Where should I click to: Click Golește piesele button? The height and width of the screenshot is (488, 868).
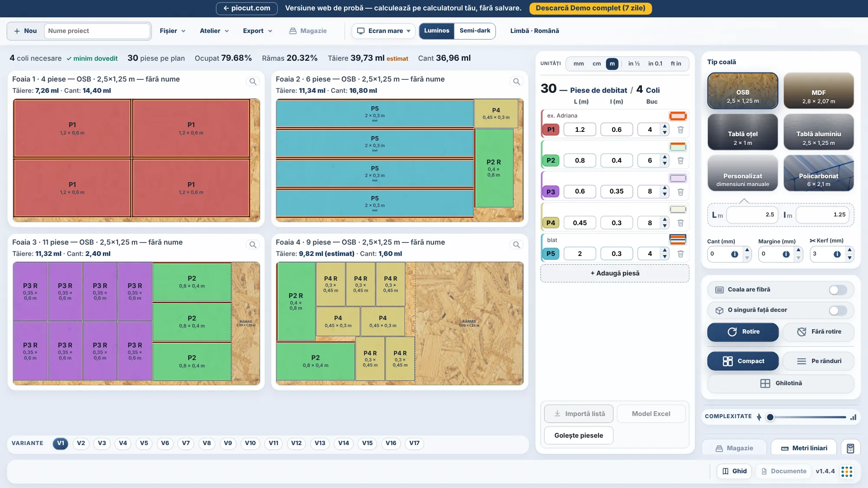[579, 436]
